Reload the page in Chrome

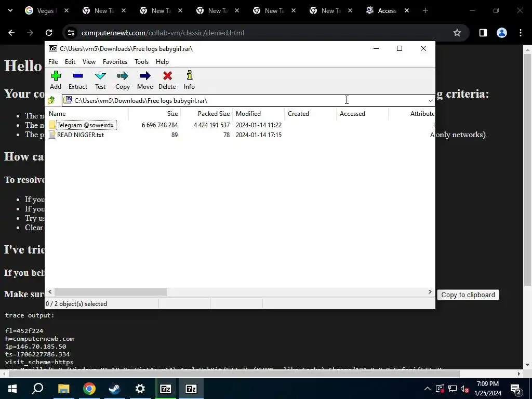[49, 33]
